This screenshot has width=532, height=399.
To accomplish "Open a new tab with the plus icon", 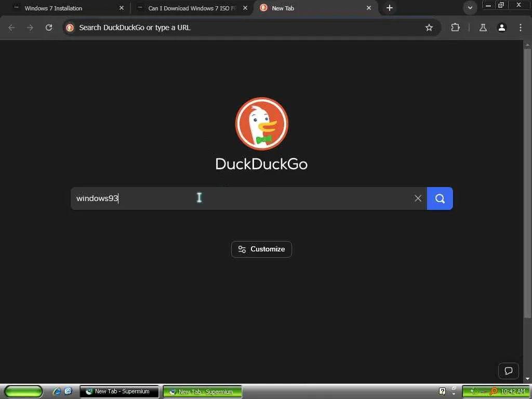I will click(x=390, y=8).
